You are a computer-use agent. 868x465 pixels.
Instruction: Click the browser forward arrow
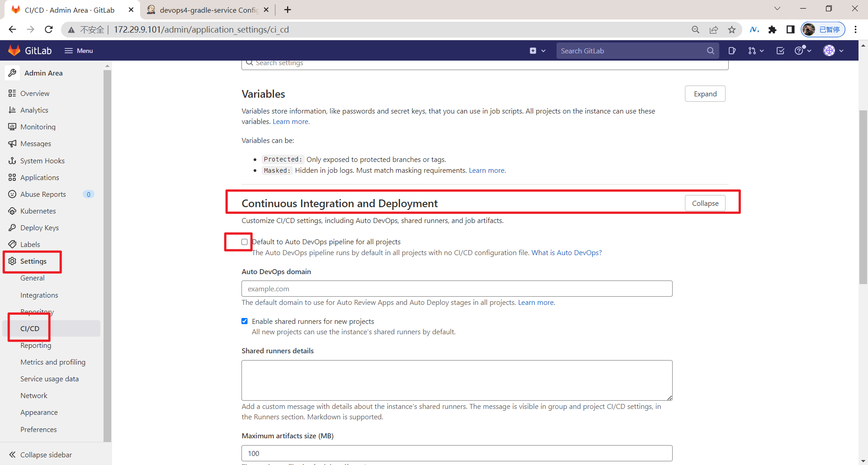point(30,29)
